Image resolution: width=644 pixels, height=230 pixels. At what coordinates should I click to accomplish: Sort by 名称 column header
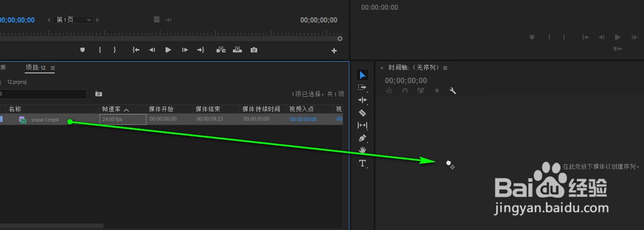click(x=15, y=109)
